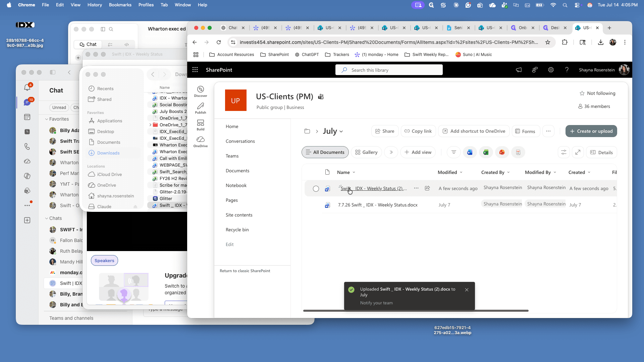Filter library by PDF files icon
The width and height of the screenshot is (644, 362).
click(x=518, y=152)
